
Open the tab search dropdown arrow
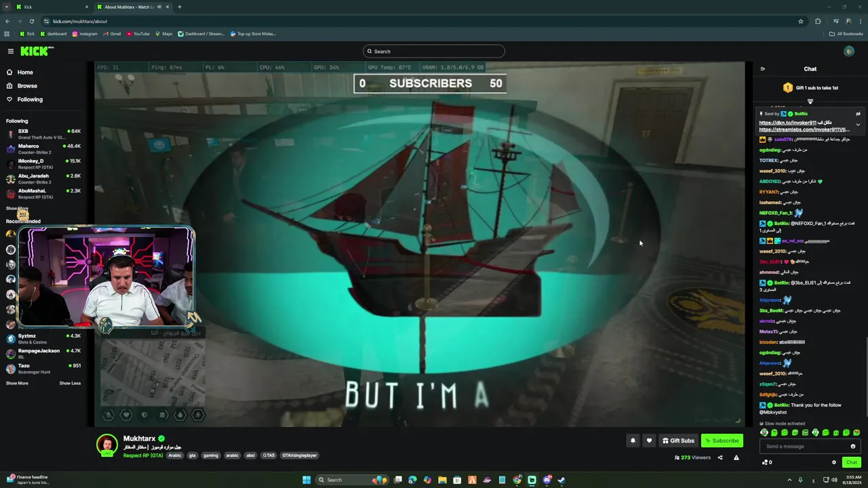pos(7,7)
